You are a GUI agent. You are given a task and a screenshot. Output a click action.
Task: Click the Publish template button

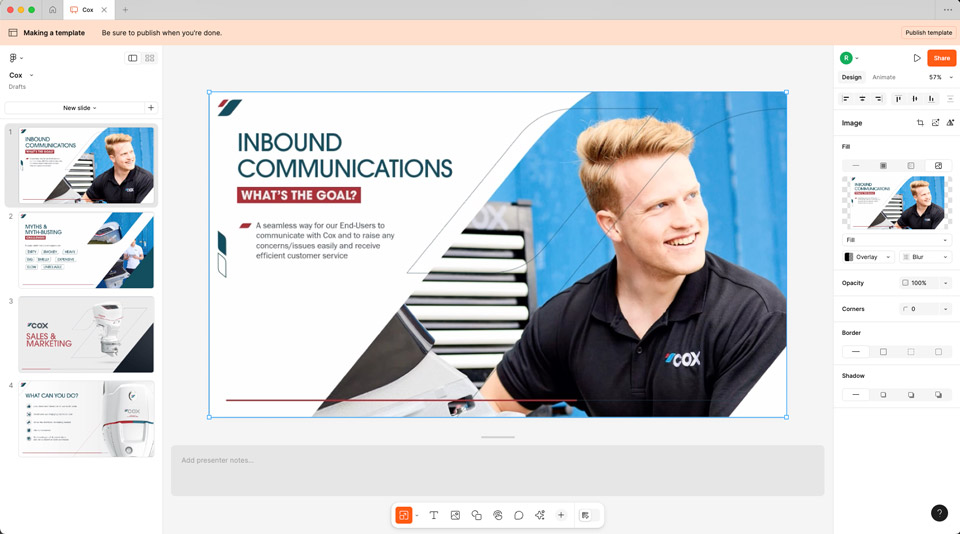click(x=928, y=33)
